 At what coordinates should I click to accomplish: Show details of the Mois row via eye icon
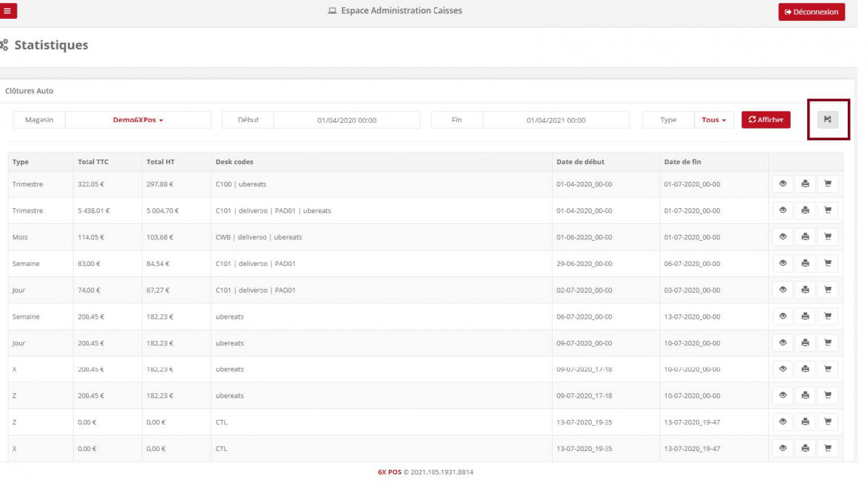pyautogui.click(x=783, y=237)
